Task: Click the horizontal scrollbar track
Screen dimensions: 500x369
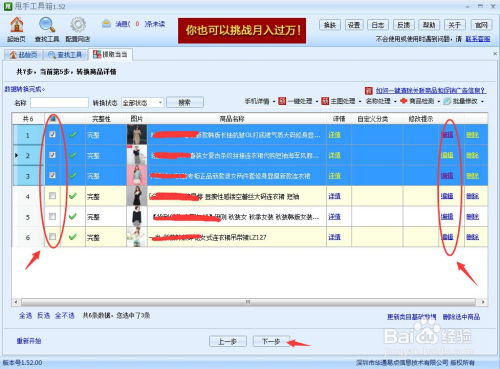Action: pyautogui.click(x=248, y=302)
